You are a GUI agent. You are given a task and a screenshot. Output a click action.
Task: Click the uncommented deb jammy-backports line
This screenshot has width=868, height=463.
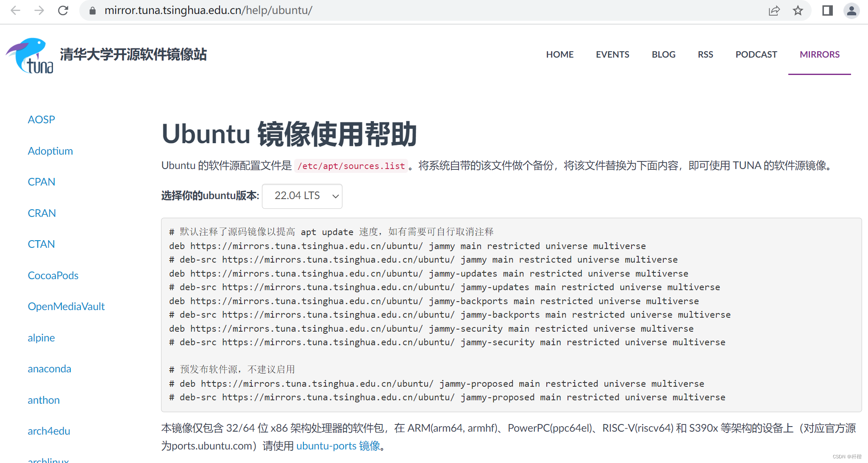click(434, 301)
